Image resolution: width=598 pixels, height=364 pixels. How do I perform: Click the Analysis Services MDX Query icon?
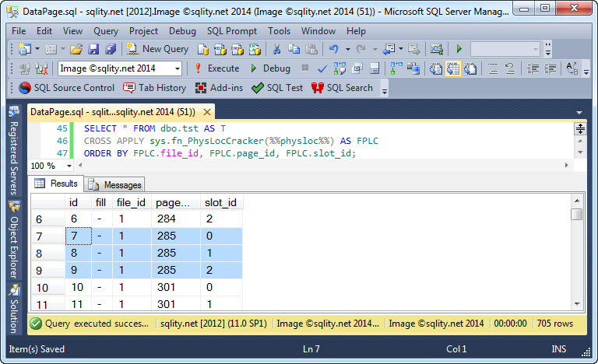click(220, 49)
